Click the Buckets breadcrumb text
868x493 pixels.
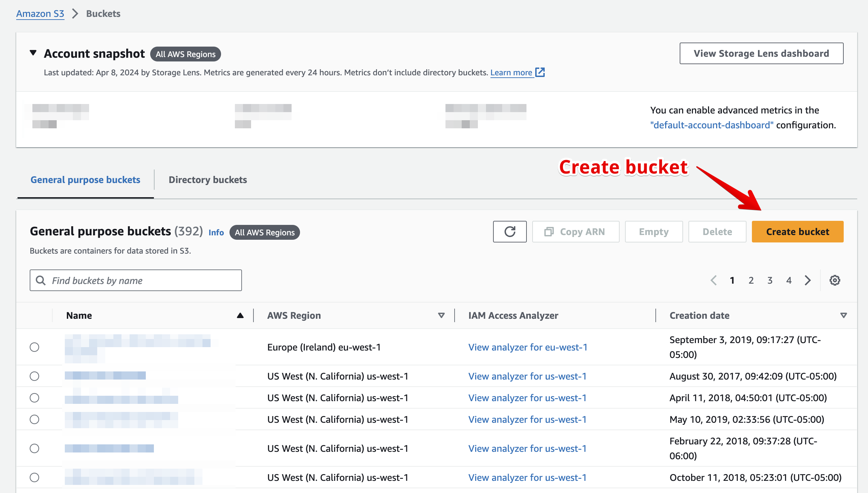(x=103, y=14)
